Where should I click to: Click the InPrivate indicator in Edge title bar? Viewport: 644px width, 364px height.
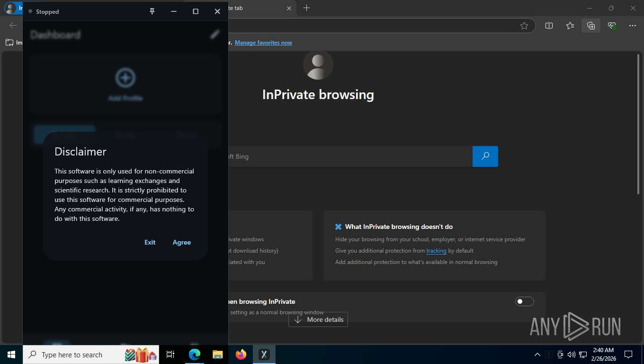(13, 8)
